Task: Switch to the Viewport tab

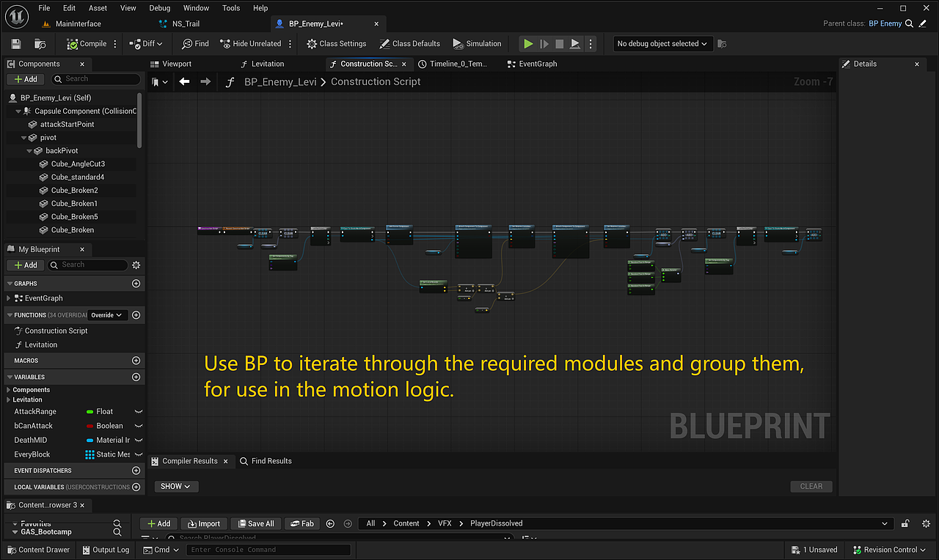Action: click(x=176, y=64)
